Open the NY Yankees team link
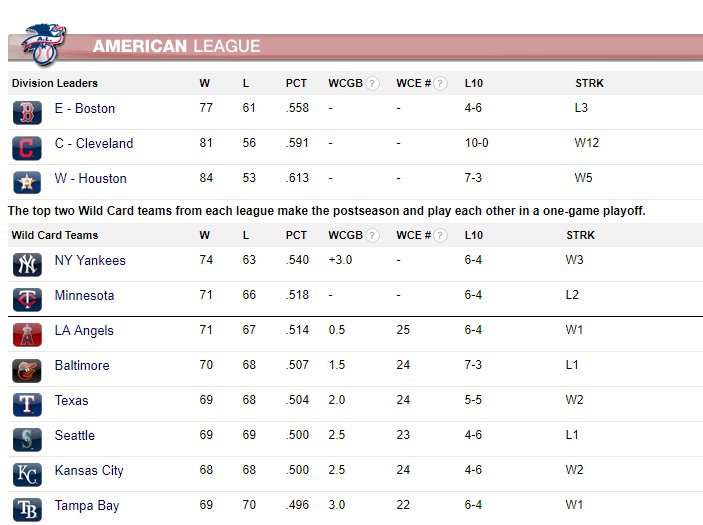The height and width of the screenshot is (525, 703). 90,260
